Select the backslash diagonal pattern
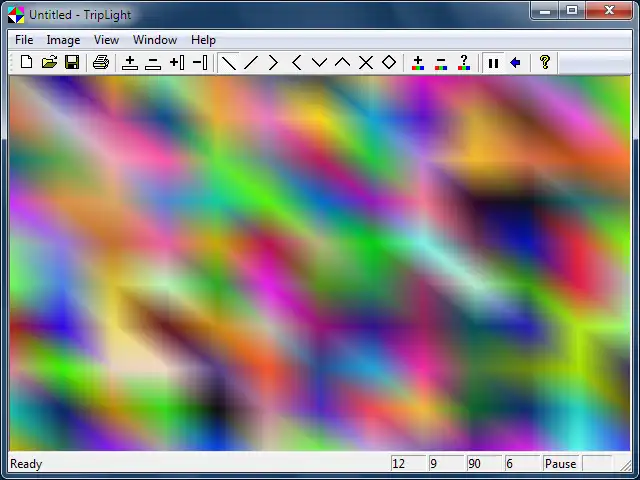The image size is (640, 480). pos(229,63)
